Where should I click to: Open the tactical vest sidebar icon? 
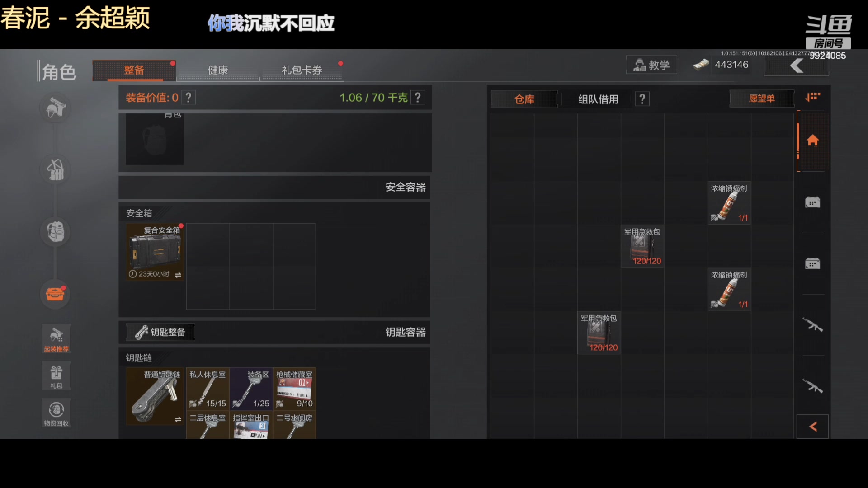55,169
